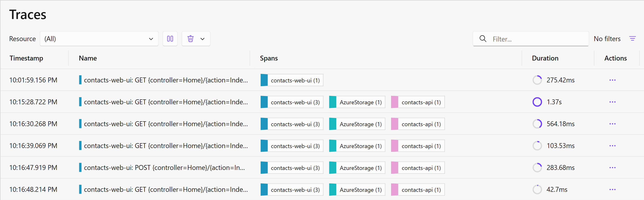Pause incoming telemetry with the pause icon
Viewport: 644px width, 200px height.
[170, 39]
